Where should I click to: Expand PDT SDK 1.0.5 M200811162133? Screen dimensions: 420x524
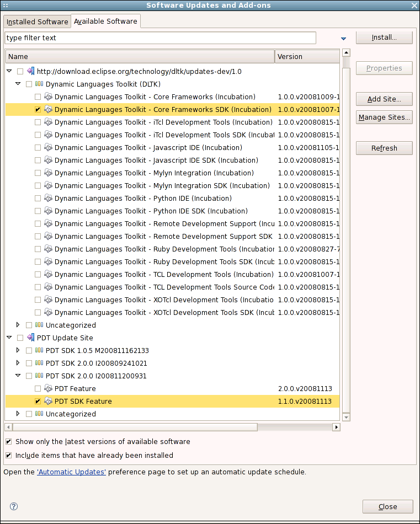pyautogui.click(x=18, y=350)
